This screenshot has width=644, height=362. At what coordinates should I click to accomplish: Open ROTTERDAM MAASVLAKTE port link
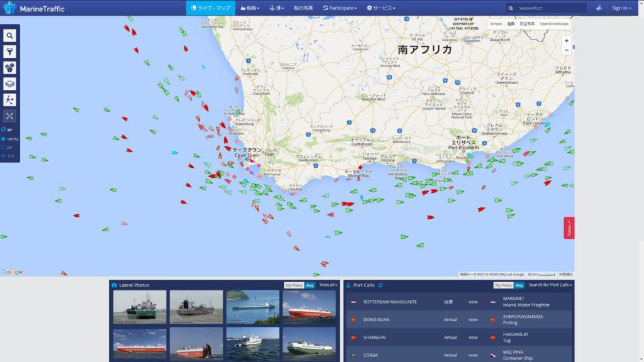[390, 302]
